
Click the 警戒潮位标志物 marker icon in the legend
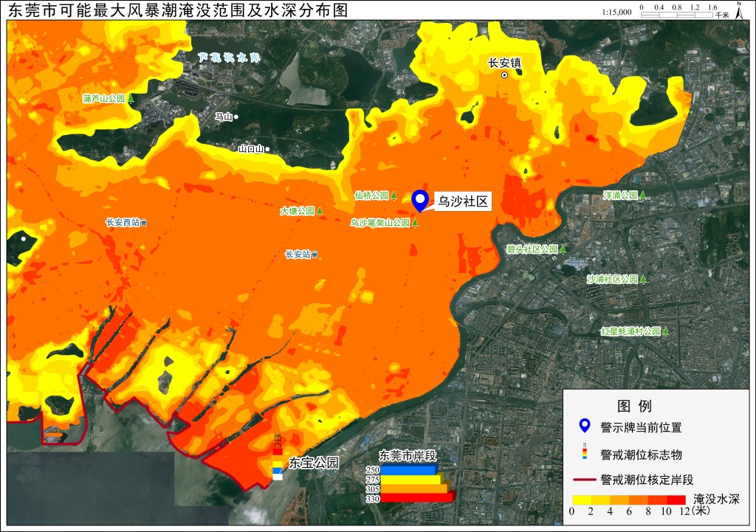(x=585, y=451)
